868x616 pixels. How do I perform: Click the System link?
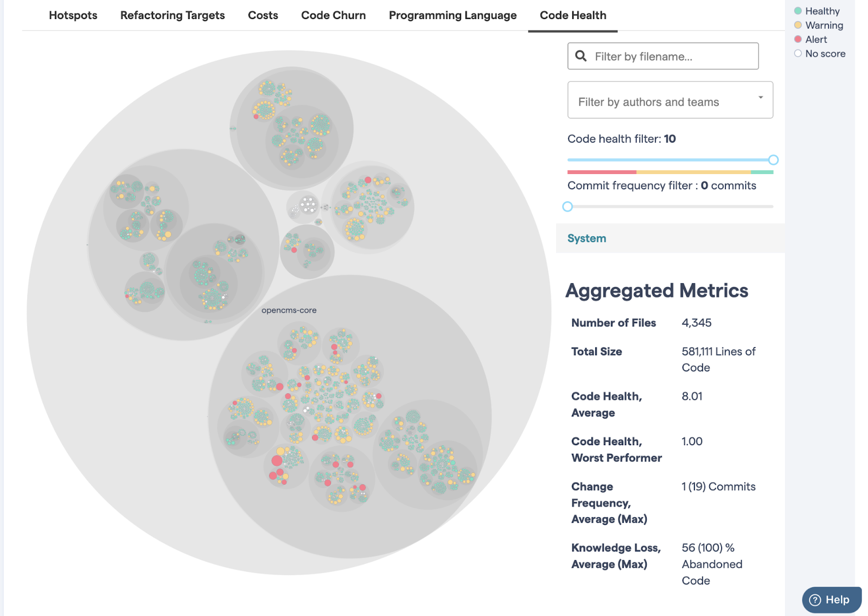click(x=586, y=238)
